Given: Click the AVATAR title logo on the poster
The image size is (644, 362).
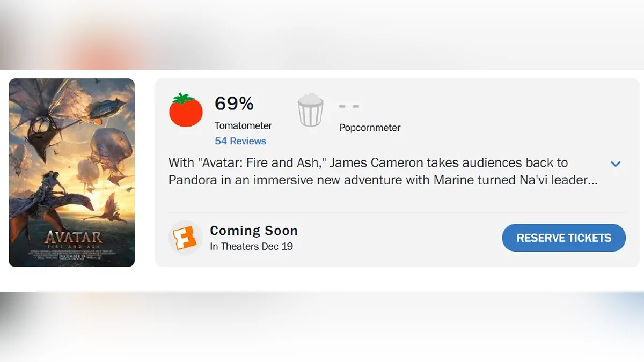Looking at the screenshot, I should (x=72, y=237).
